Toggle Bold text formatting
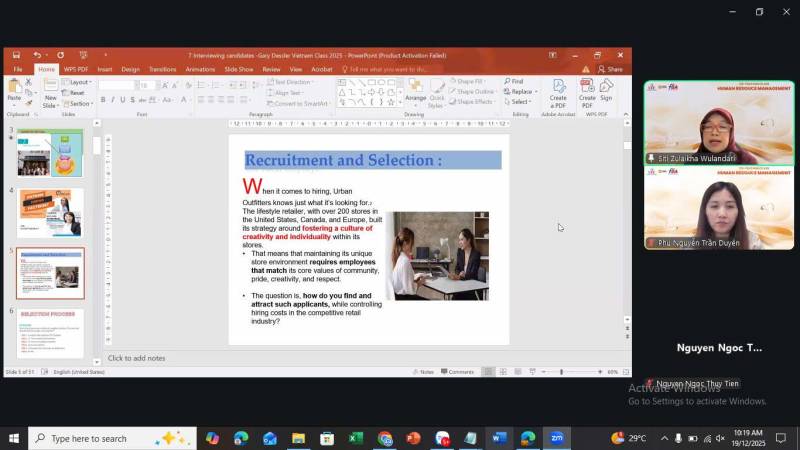This screenshot has height=450, width=800. [x=103, y=100]
